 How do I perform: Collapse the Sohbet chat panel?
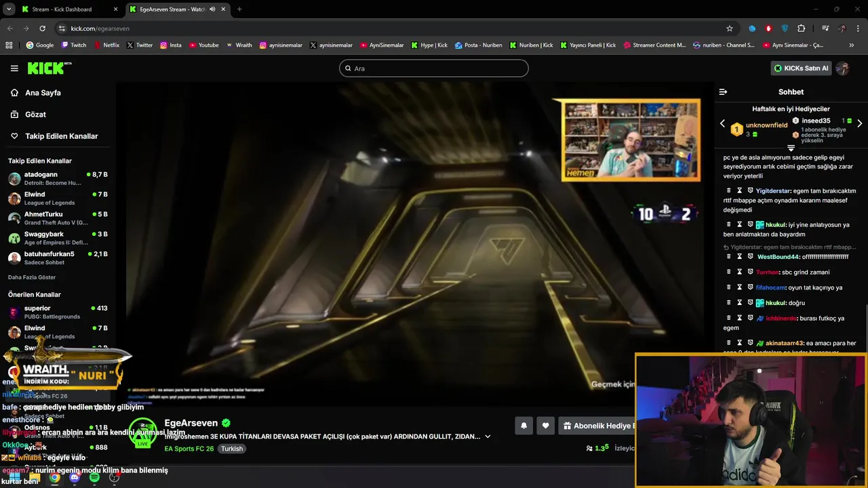coord(723,92)
